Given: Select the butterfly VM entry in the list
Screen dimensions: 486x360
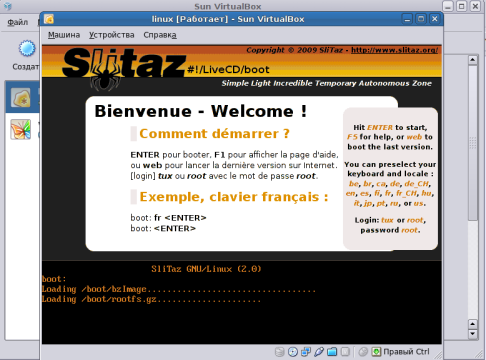Looking at the screenshot, I should [21, 129].
